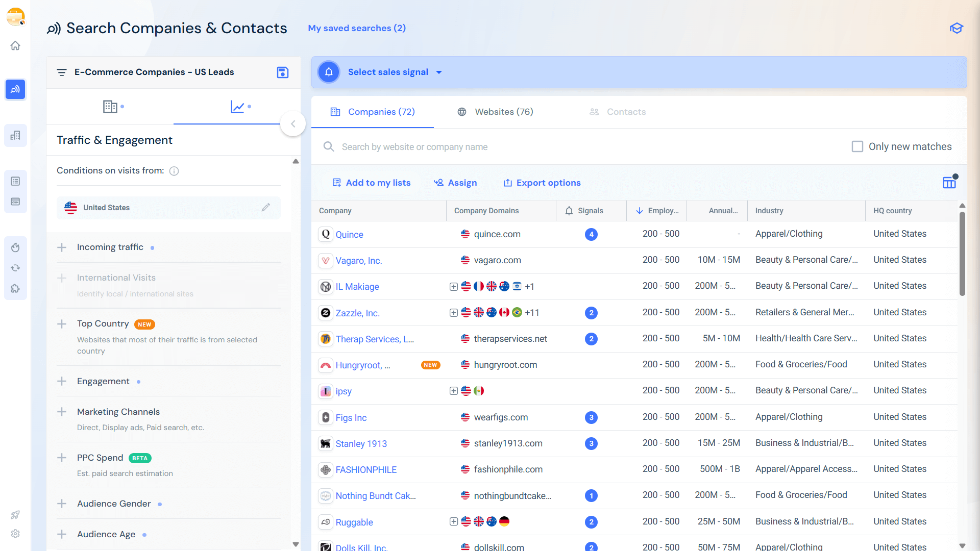Click the company search input field
980x551 pixels.
[459, 146]
